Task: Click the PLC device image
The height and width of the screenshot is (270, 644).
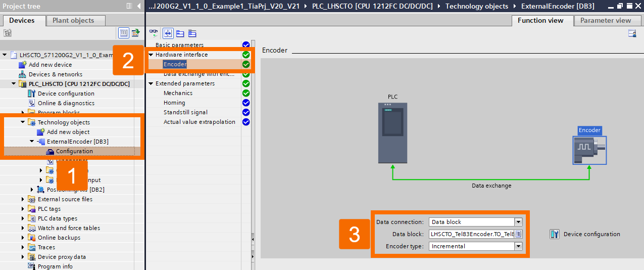Action: (392, 133)
